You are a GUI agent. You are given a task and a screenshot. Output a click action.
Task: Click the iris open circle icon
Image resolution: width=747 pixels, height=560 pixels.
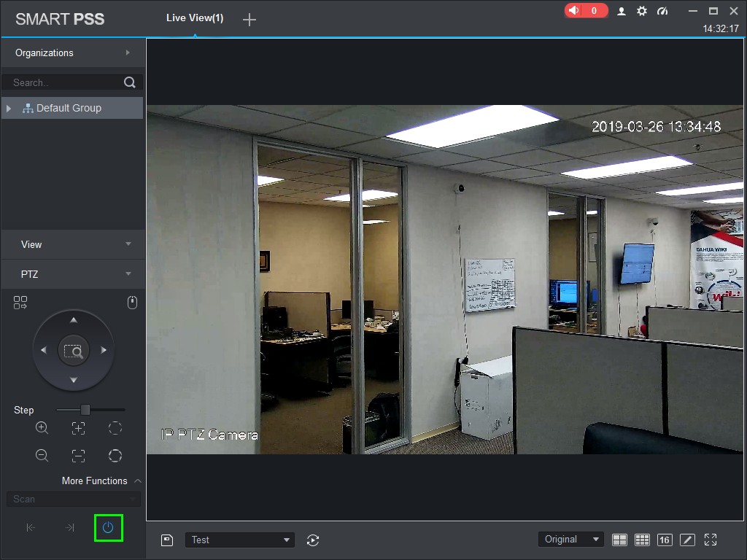[x=115, y=456]
